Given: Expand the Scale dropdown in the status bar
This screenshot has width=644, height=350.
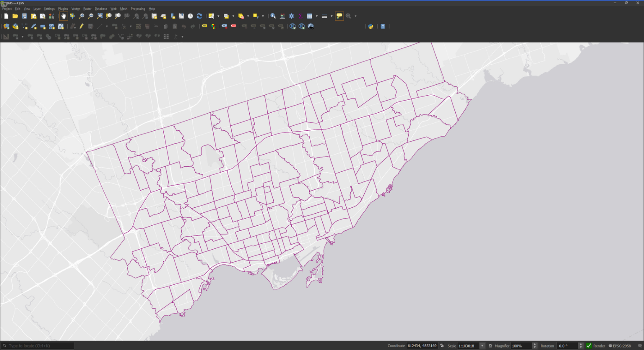Looking at the screenshot, I should [482, 346].
